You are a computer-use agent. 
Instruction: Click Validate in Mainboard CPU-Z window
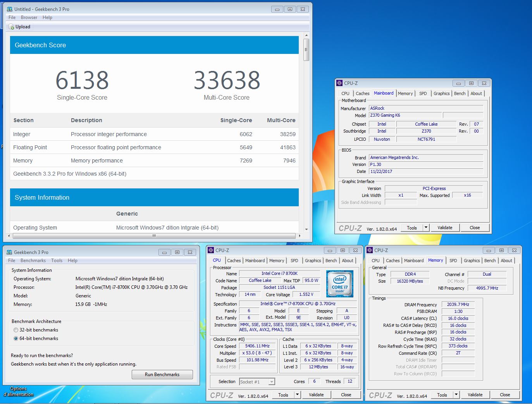[x=445, y=228]
